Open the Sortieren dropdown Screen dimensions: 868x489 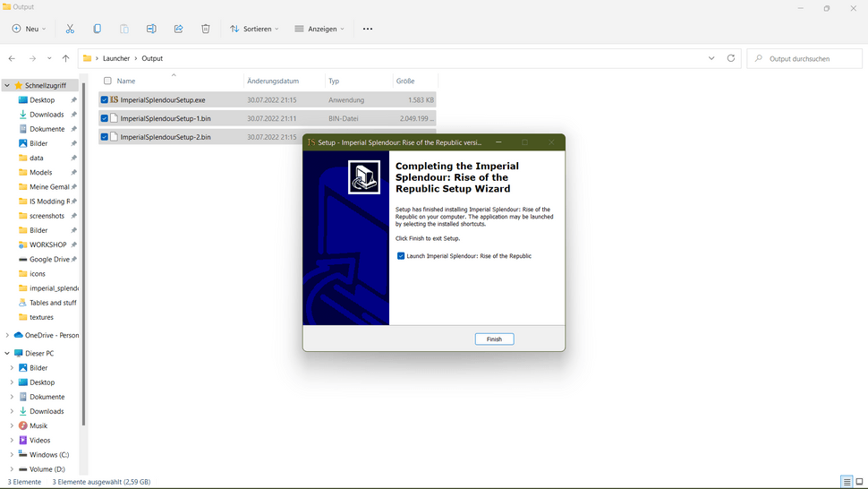pyautogui.click(x=254, y=29)
